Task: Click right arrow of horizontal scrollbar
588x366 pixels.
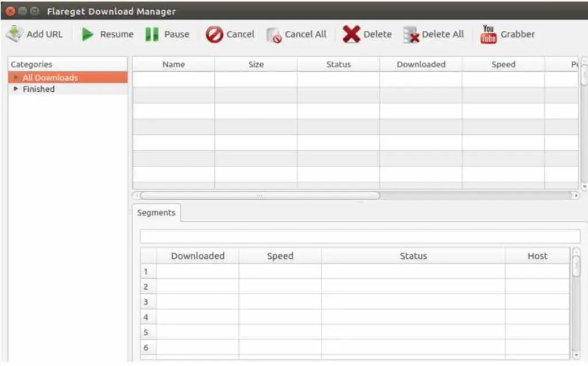Action: 576,196
